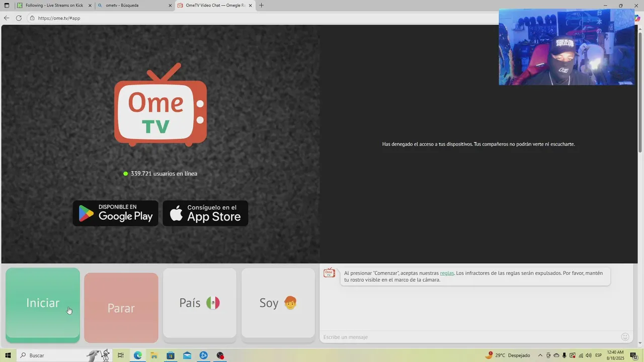Viewport: 644px width, 362px height.
Task: Open the Mail app from the taskbar
Action: [x=187, y=355]
